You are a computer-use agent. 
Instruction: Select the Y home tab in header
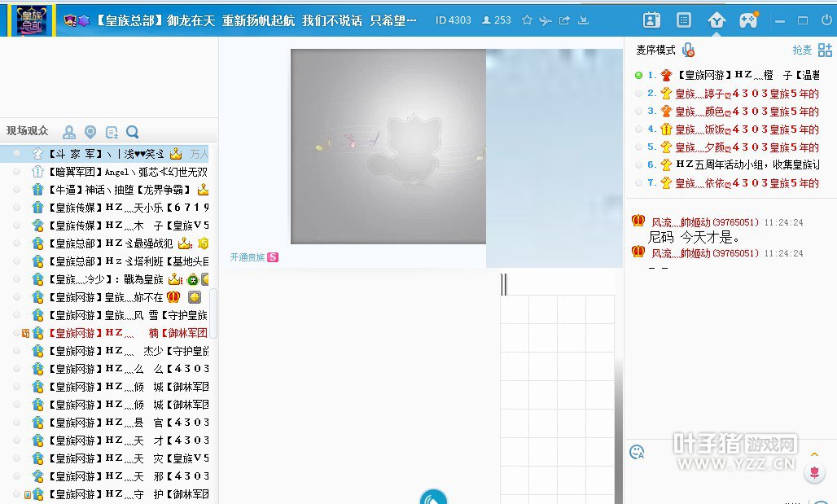[x=716, y=20]
